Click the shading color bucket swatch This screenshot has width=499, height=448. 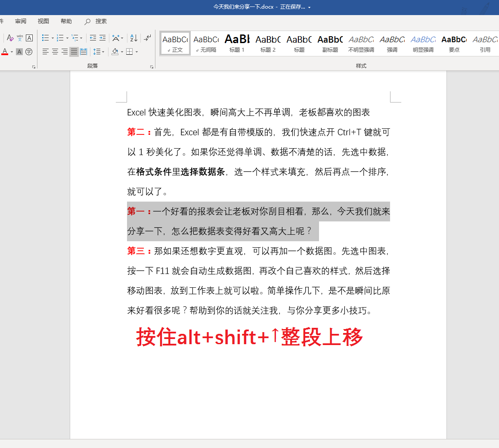114,52
